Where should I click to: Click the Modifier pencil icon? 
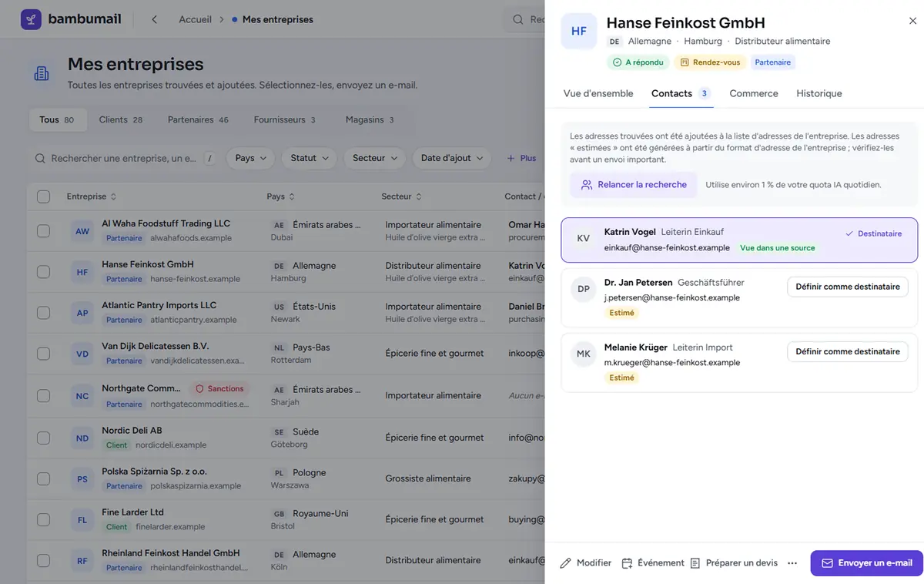point(566,563)
